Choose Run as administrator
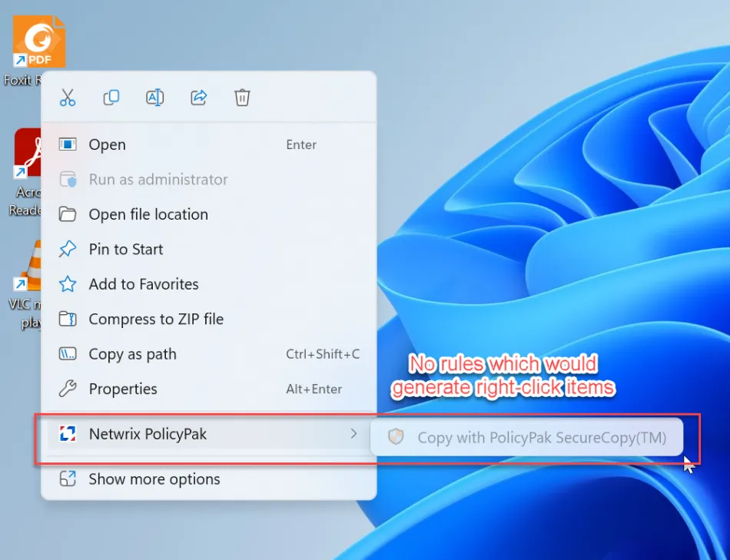 tap(209, 180)
